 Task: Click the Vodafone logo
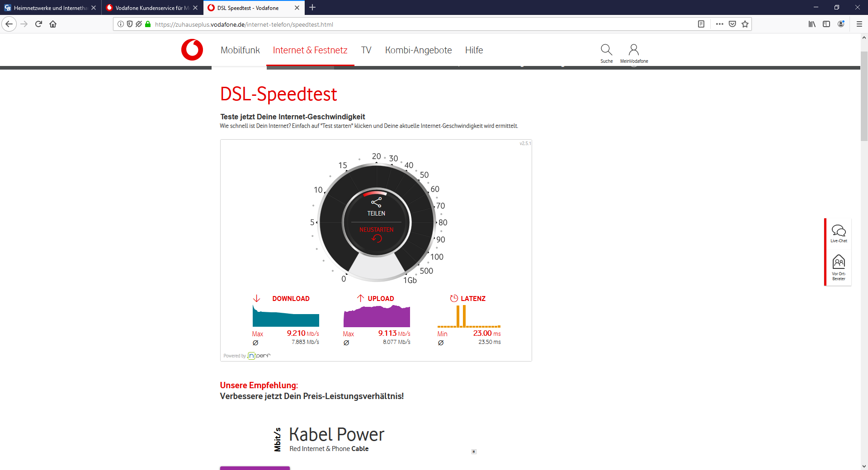192,50
